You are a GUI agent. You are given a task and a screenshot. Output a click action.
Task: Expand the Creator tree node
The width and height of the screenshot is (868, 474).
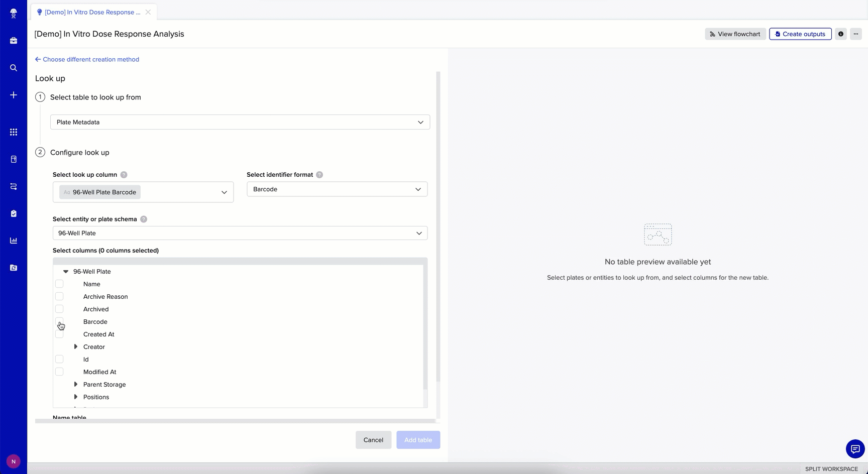click(76, 347)
